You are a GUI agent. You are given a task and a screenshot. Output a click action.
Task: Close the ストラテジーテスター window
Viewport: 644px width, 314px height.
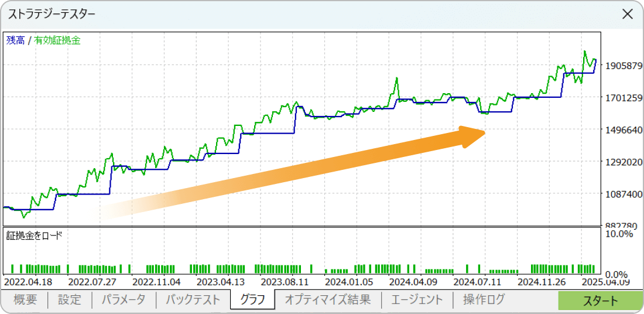click(x=627, y=14)
